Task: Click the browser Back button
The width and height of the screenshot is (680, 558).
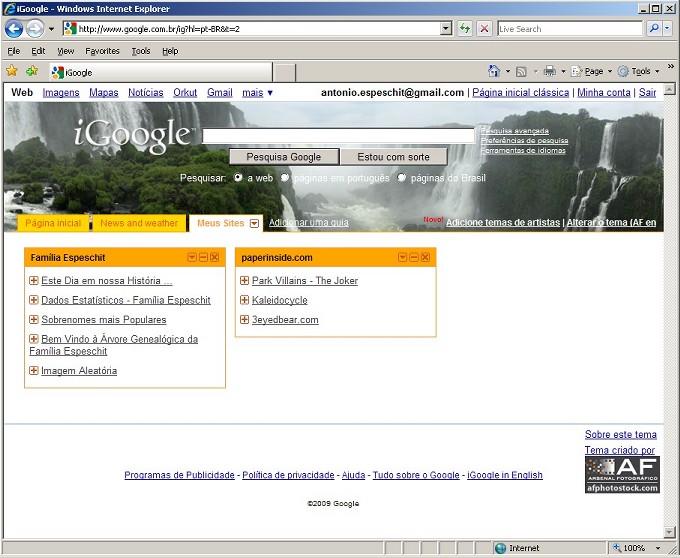Action: tap(14, 29)
